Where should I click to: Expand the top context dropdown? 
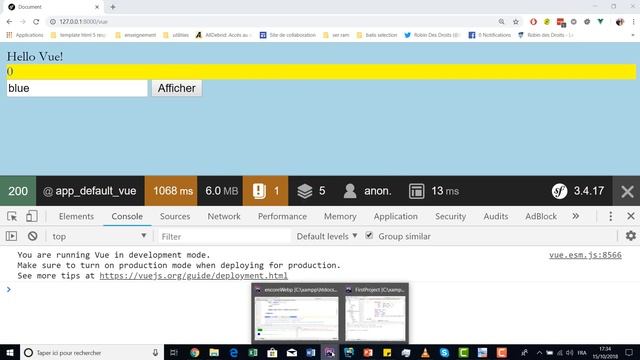99,236
